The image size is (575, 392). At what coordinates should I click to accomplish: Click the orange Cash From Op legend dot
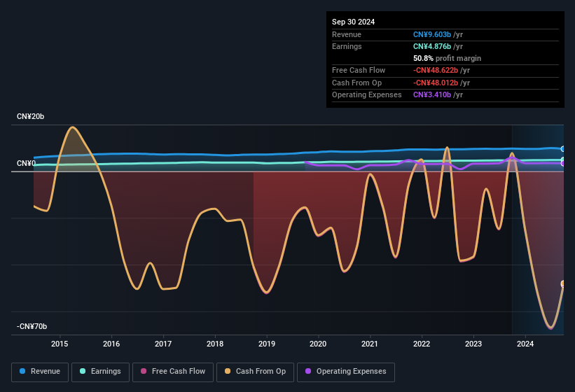pos(228,371)
